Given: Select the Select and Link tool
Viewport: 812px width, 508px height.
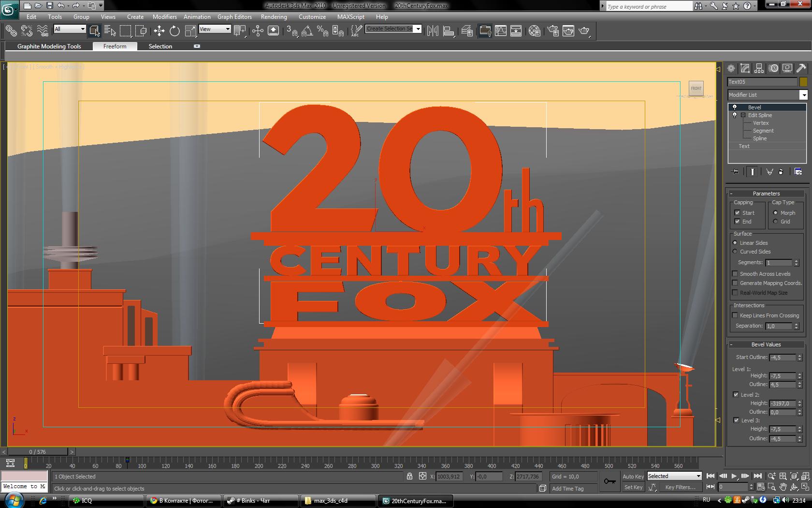Looking at the screenshot, I should [11, 31].
